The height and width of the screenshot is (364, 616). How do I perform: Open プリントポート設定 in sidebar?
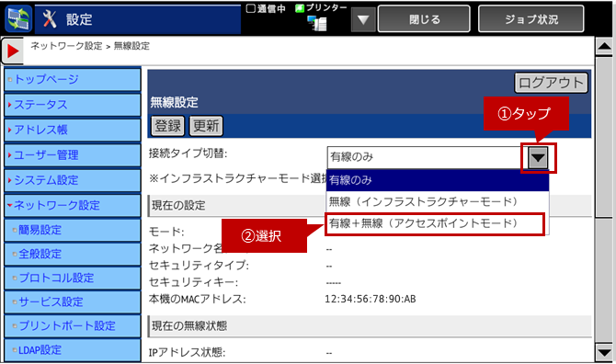pos(73,326)
